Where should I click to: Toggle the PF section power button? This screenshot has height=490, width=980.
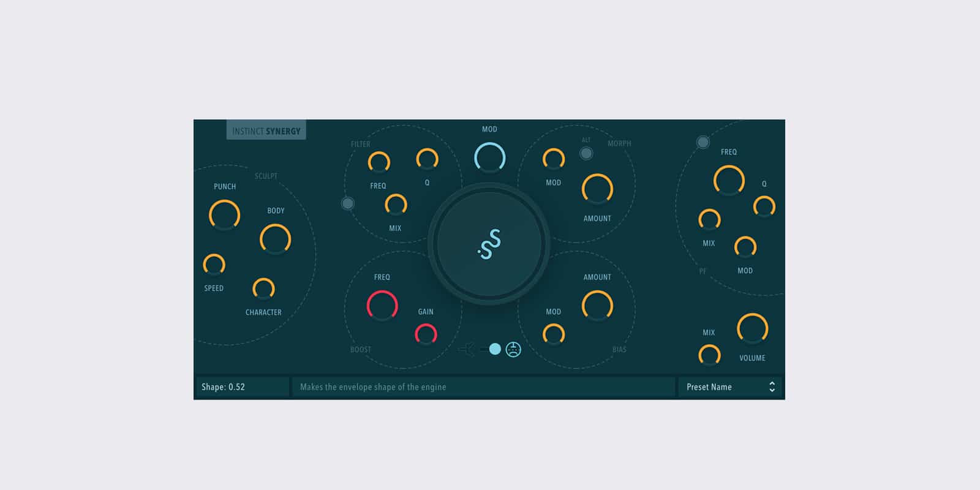tap(703, 142)
